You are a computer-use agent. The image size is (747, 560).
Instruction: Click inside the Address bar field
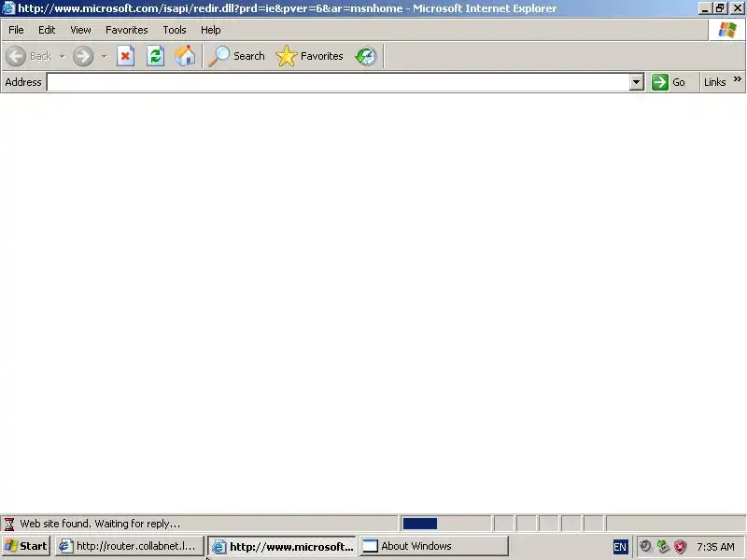pos(338,82)
